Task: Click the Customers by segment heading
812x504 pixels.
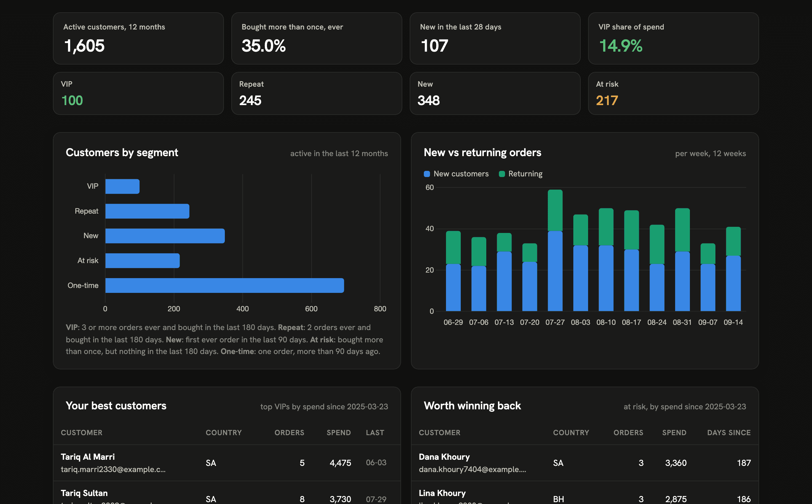Action: (122, 153)
